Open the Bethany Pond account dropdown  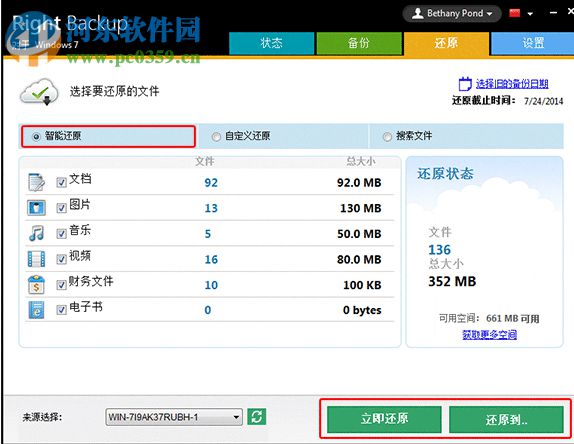point(452,14)
